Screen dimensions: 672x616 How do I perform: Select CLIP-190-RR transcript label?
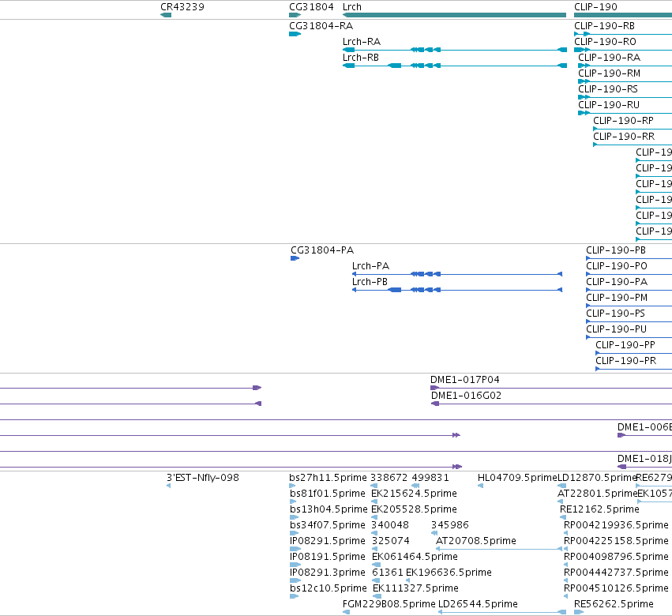click(624, 137)
